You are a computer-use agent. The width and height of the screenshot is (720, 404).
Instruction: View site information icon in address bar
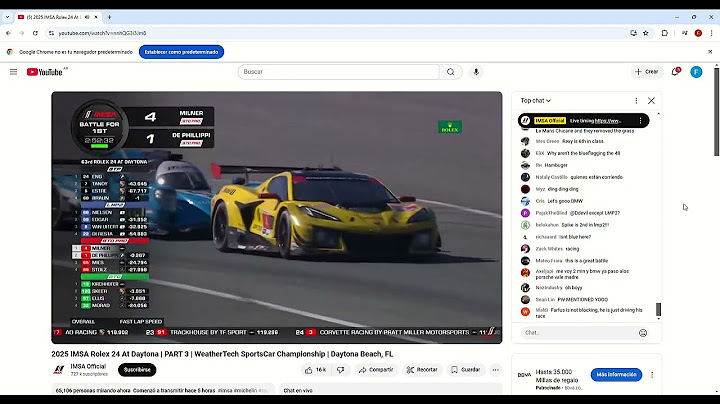tap(51, 33)
